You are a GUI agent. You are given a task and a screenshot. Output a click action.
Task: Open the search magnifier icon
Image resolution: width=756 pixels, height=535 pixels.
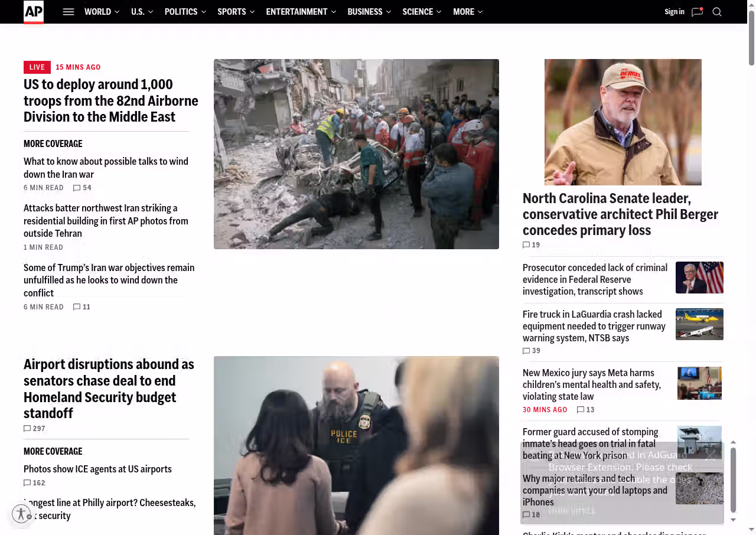pos(717,12)
